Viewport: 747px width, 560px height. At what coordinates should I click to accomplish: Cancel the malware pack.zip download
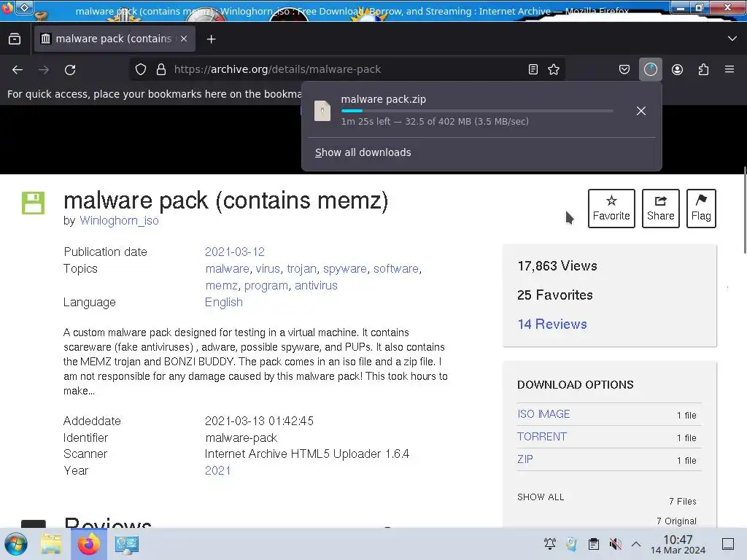[641, 111]
